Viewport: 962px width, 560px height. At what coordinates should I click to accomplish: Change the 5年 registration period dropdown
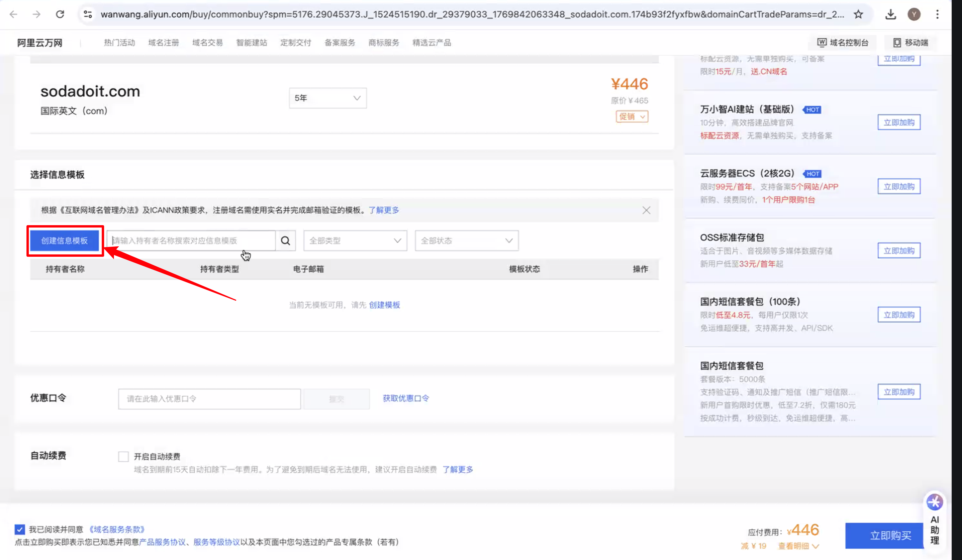point(328,98)
